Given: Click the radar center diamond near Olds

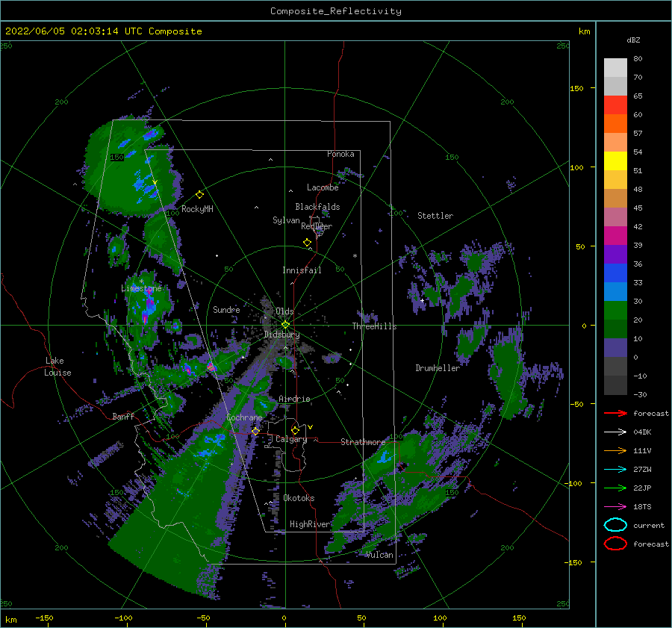Looking at the screenshot, I should [x=285, y=325].
